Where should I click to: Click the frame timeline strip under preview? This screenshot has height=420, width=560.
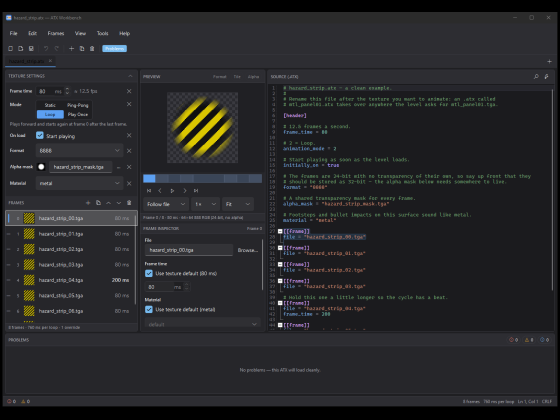coord(202,179)
